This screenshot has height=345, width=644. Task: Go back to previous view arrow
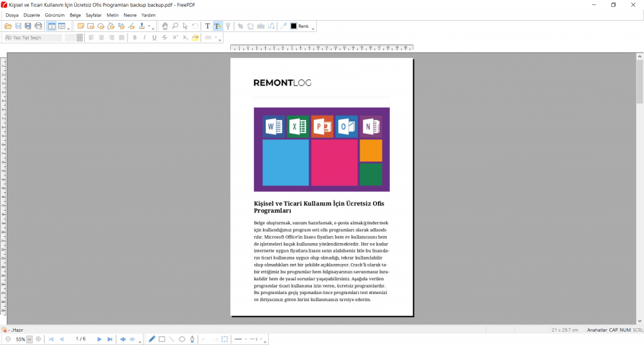pyautogui.click(x=123, y=339)
